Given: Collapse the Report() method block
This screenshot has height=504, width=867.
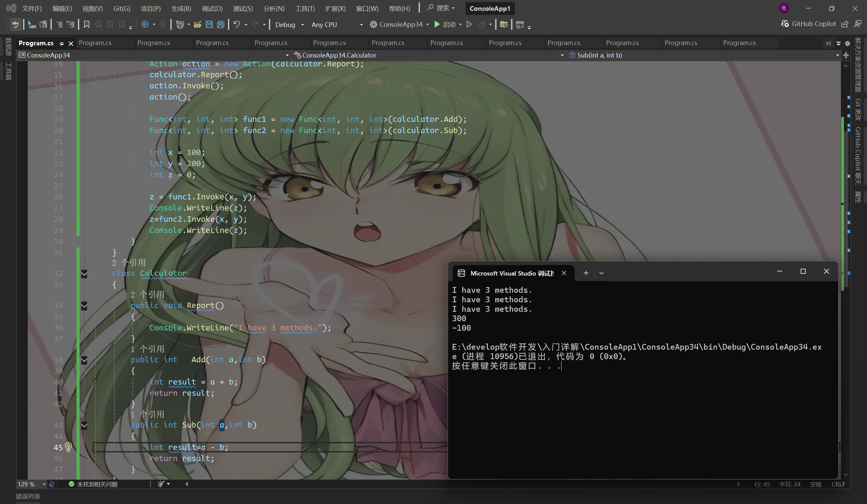Looking at the screenshot, I should (84, 306).
